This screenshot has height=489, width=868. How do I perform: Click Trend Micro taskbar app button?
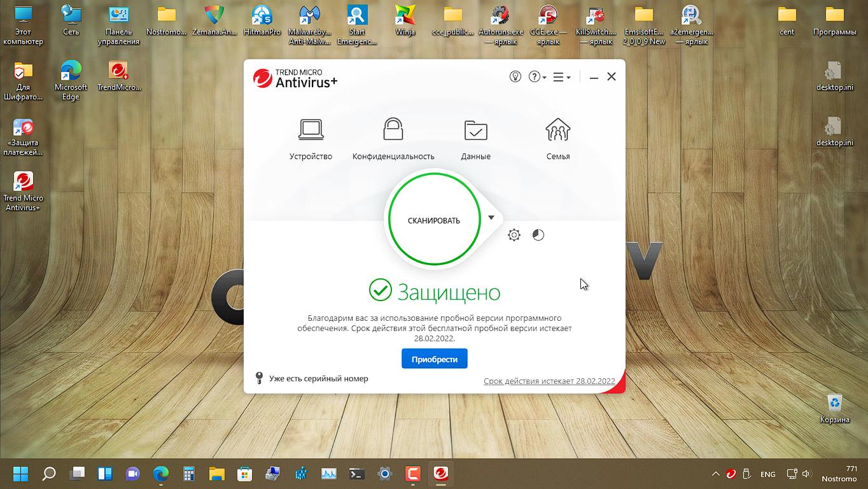[441, 474]
